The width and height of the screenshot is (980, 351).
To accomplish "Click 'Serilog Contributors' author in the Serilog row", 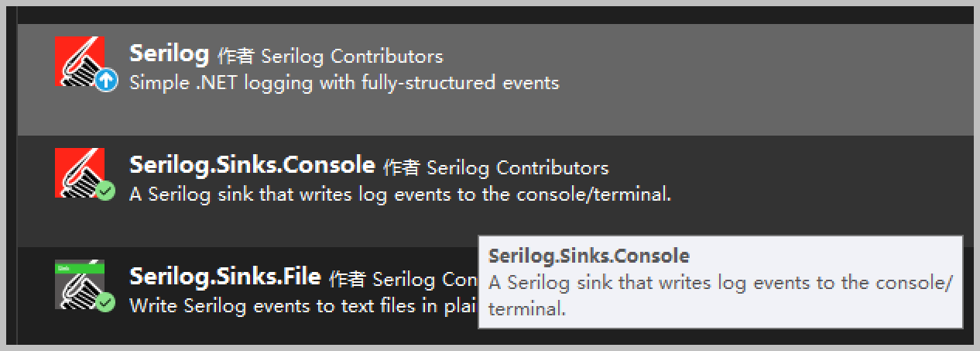I will pos(352,57).
